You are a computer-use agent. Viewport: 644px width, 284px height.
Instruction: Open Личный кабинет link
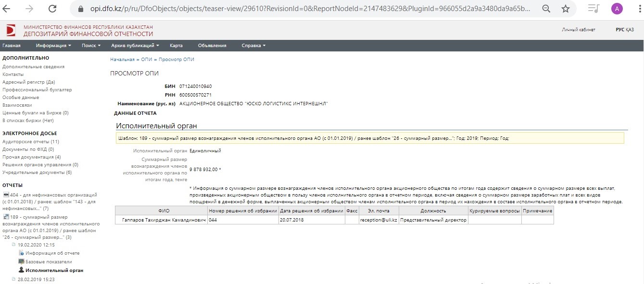(579, 30)
